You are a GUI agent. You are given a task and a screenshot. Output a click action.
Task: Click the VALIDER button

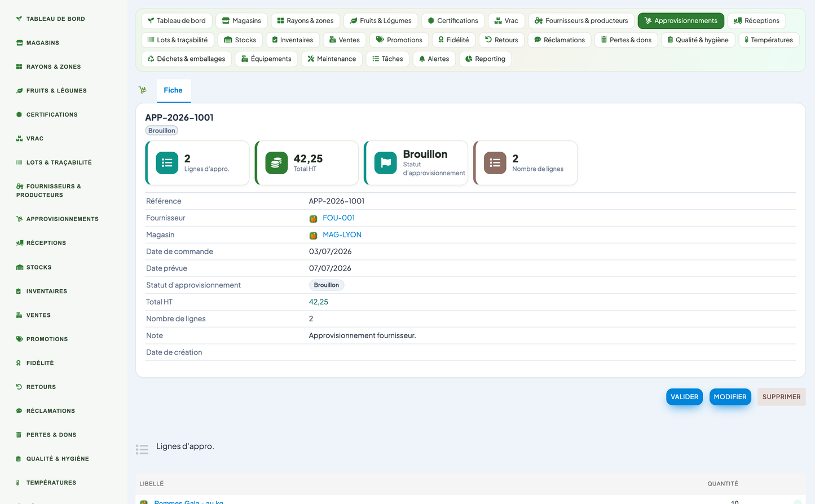click(684, 397)
